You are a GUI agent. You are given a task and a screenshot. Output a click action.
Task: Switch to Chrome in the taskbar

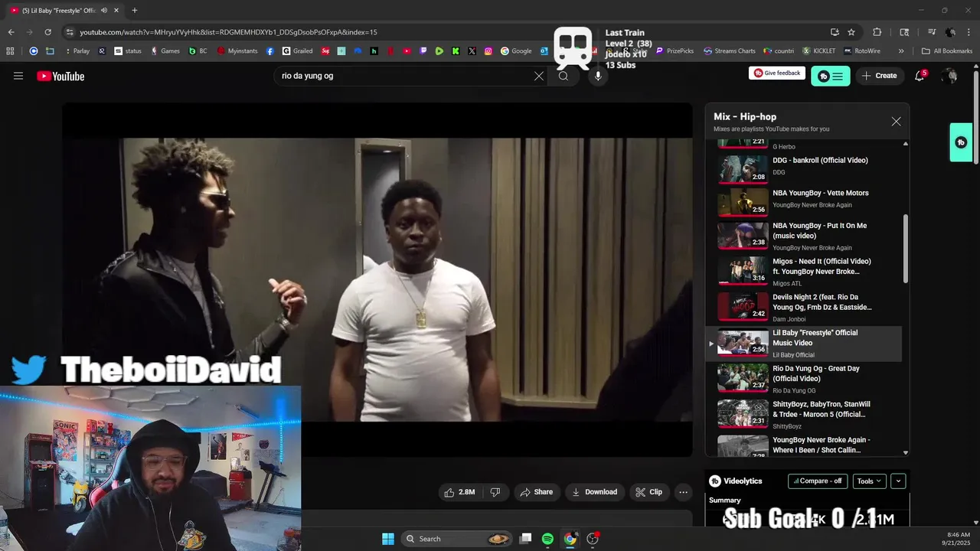570,539
